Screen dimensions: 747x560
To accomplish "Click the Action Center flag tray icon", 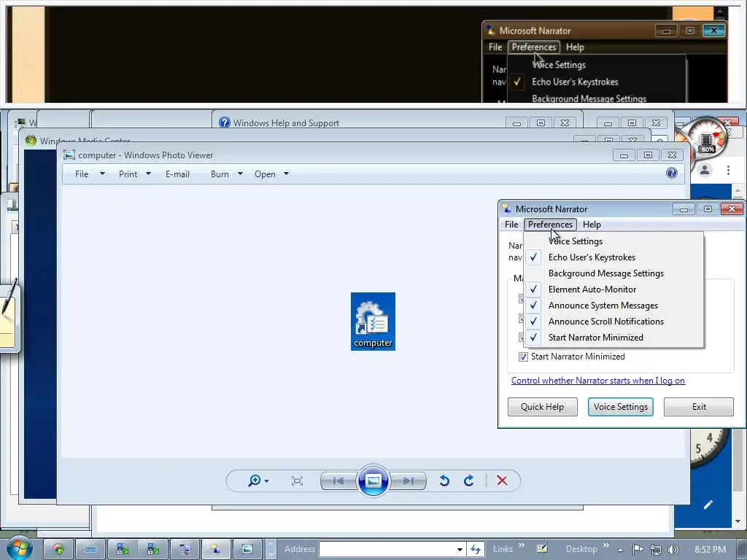I will point(638,550).
